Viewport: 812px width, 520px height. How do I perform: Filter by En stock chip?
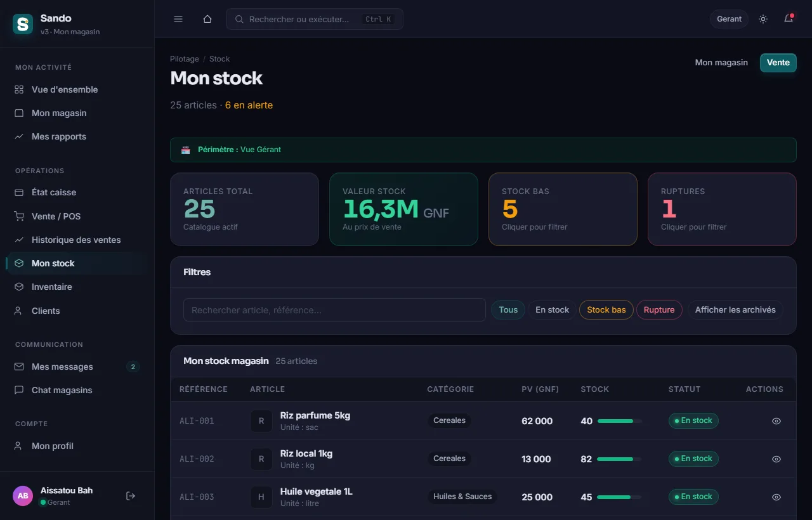click(553, 310)
